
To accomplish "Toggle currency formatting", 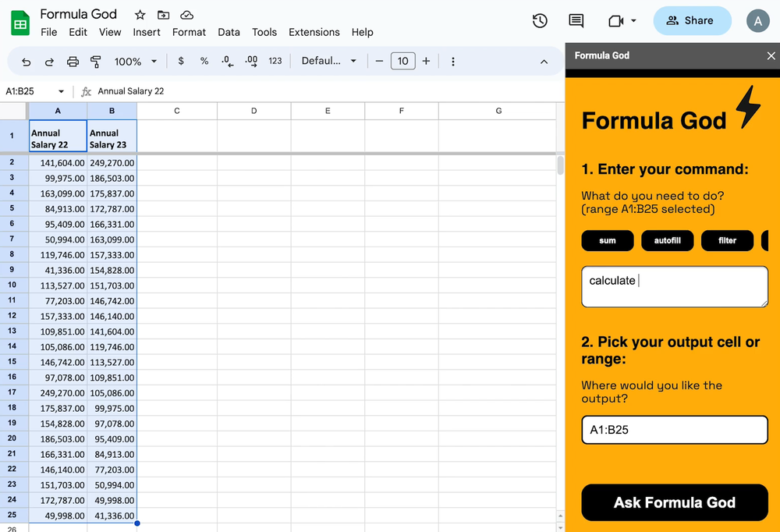I will pyautogui.click(x=180, y=61).
